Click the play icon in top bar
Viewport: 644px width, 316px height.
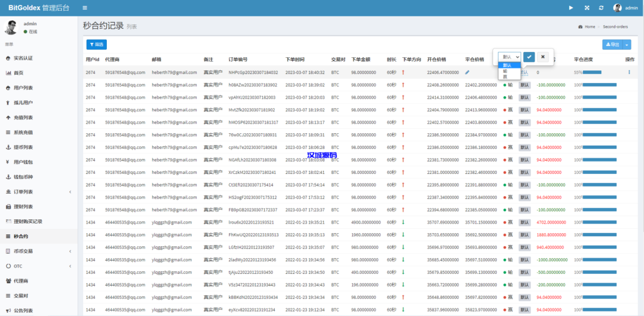[571, 8]
